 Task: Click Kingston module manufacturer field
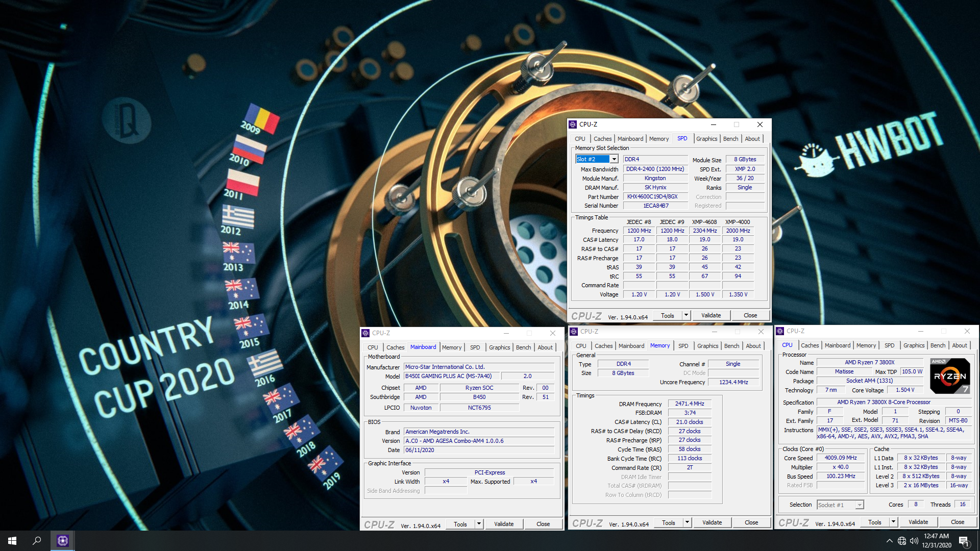[x=655, y=179]
